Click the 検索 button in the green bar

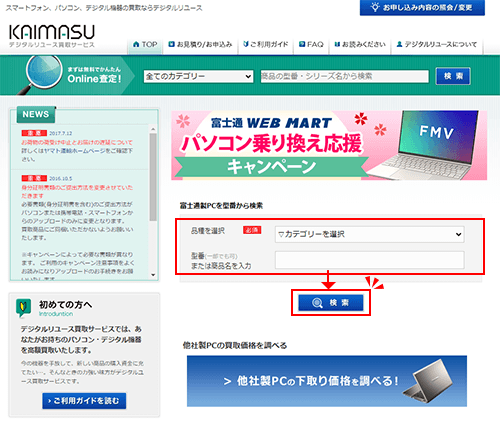click(x=453, y=76)
